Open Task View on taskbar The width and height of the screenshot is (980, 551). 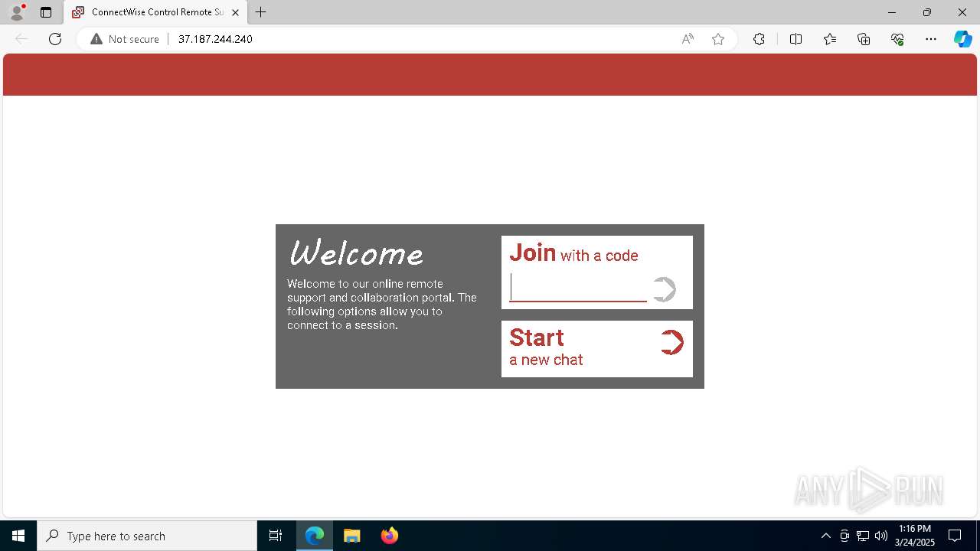tap(276, 536)
